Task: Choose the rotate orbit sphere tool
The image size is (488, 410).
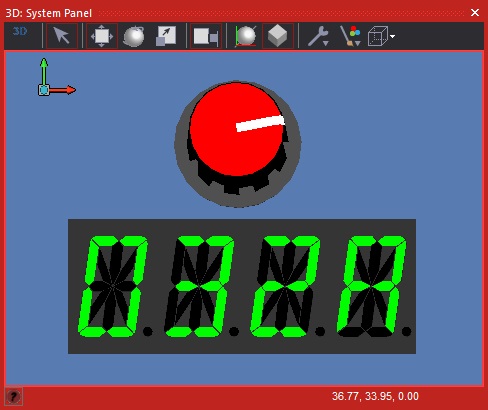Action: pyautogui.click(x=134, y=36)
